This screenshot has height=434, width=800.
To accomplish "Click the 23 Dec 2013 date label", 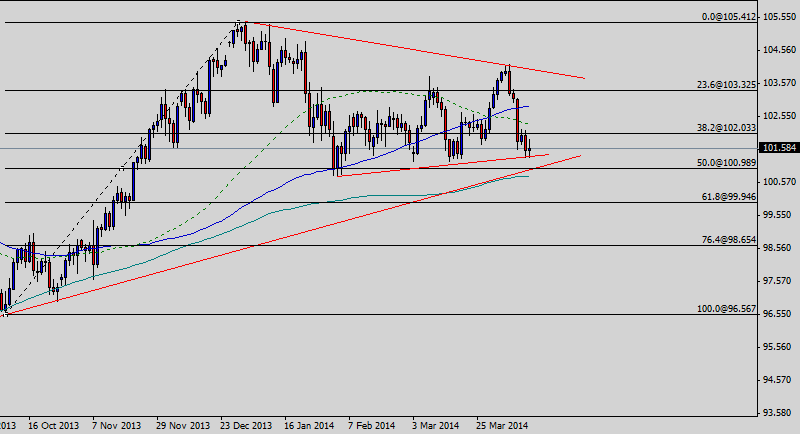I will [x=246, y=425].
